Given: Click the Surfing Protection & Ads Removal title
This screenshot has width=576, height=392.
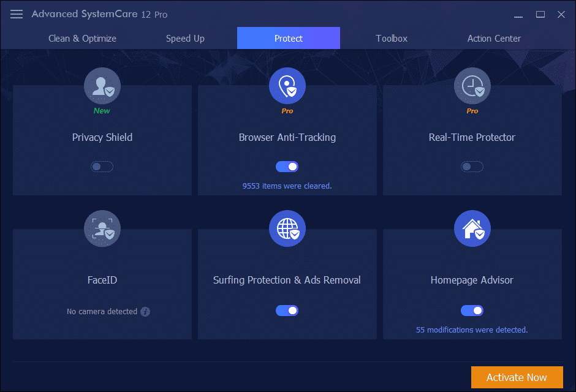Looking at the screenshot, I should [287, 280].
